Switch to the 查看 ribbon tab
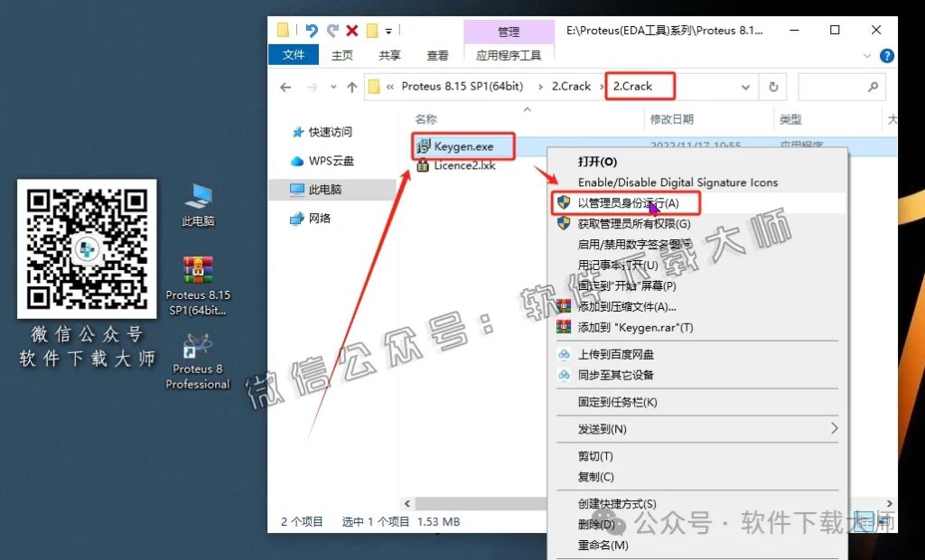925x560 pixels. (x=437, y=54)
